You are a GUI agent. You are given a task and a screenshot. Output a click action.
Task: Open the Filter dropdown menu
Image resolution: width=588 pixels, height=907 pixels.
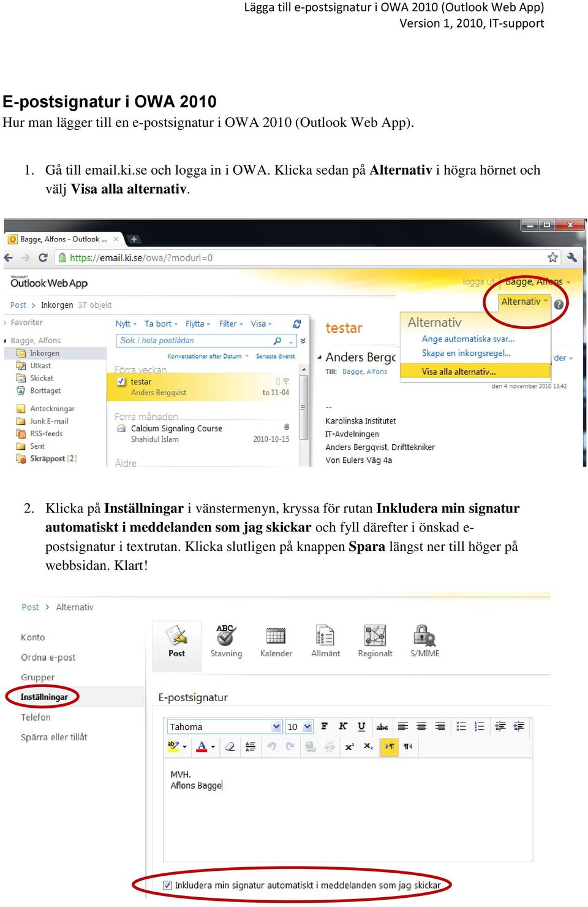231,324
